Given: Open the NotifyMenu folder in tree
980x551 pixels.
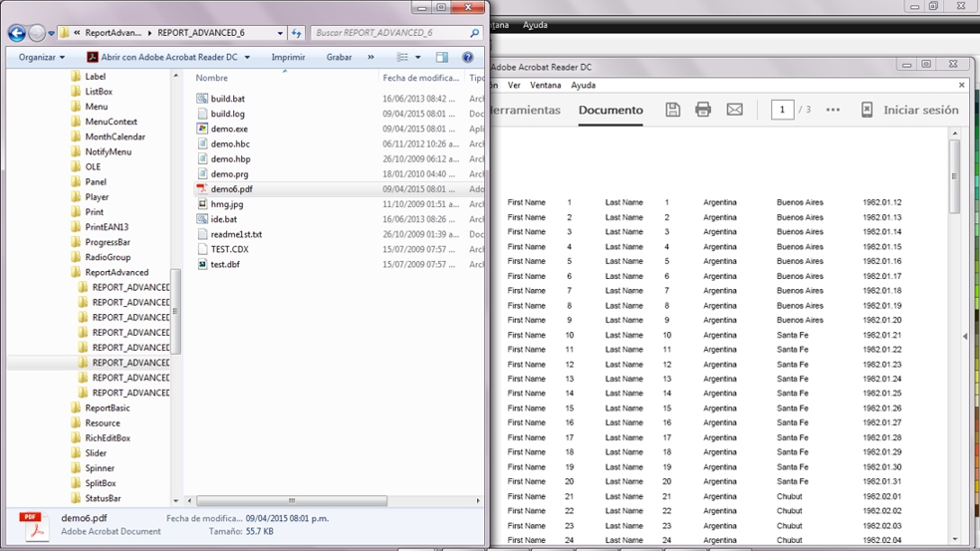Looking at the screenshot, I should click(109, 151).
